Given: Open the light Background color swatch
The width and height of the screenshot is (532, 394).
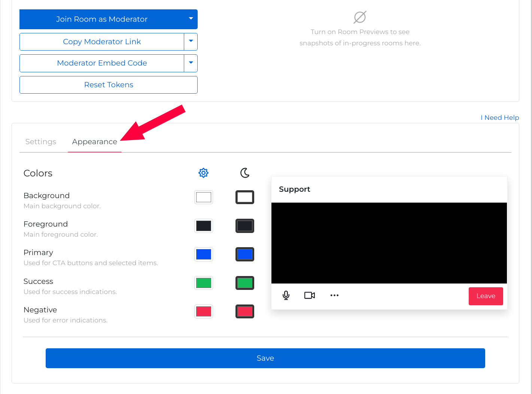Looking at the screenshot, I should tap(203, 197).
